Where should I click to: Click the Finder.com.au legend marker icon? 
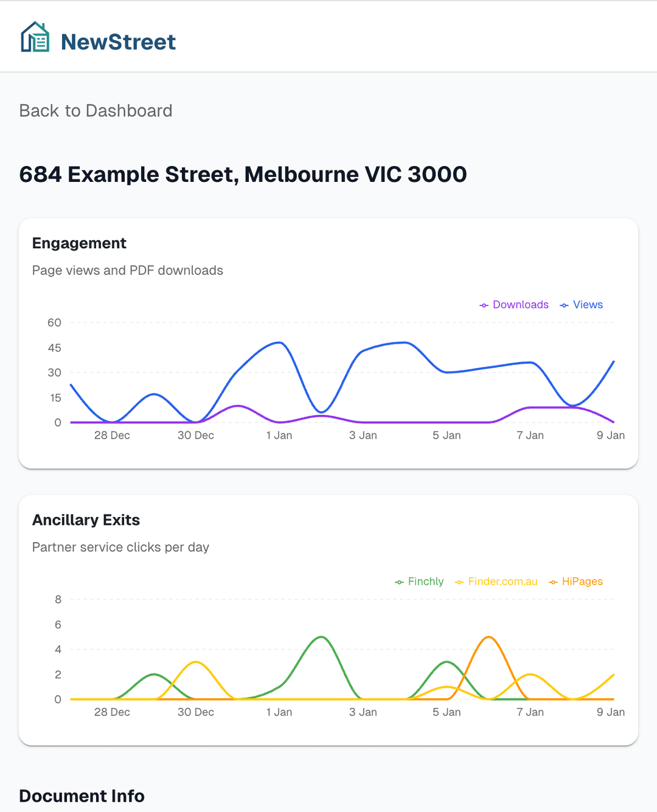[458, 581]
